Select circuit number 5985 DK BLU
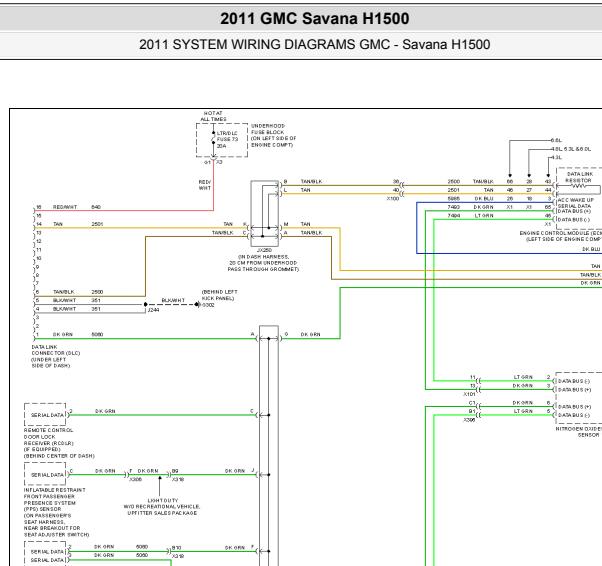The image size is (602, 566). 454,199
